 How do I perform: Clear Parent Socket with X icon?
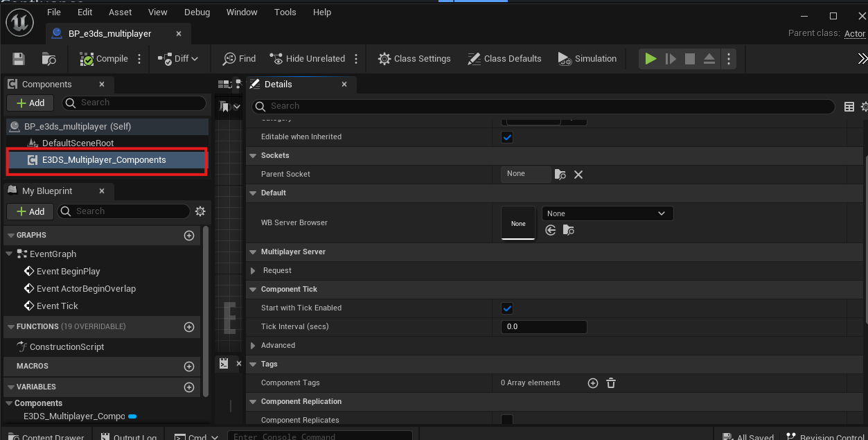[578, 175]
